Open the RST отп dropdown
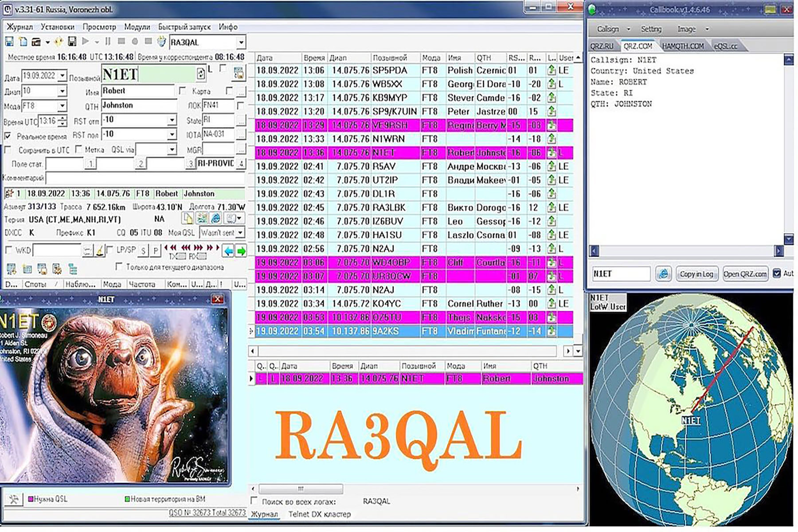The width and height of the screenshot is (798, 532). (x=172, y=120)
